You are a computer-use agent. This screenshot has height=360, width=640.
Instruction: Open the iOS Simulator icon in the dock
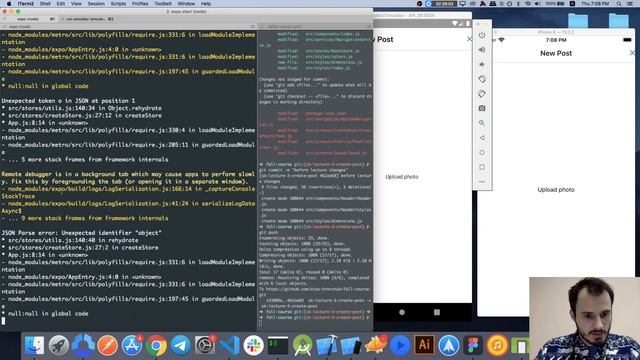pyautogui.click(x=351, y=345)
